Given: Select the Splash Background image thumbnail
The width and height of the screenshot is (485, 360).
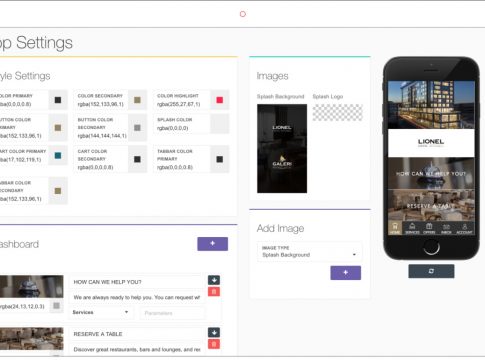Looking at the screenshot, I should pyautogui.click(x=282, y=148).
